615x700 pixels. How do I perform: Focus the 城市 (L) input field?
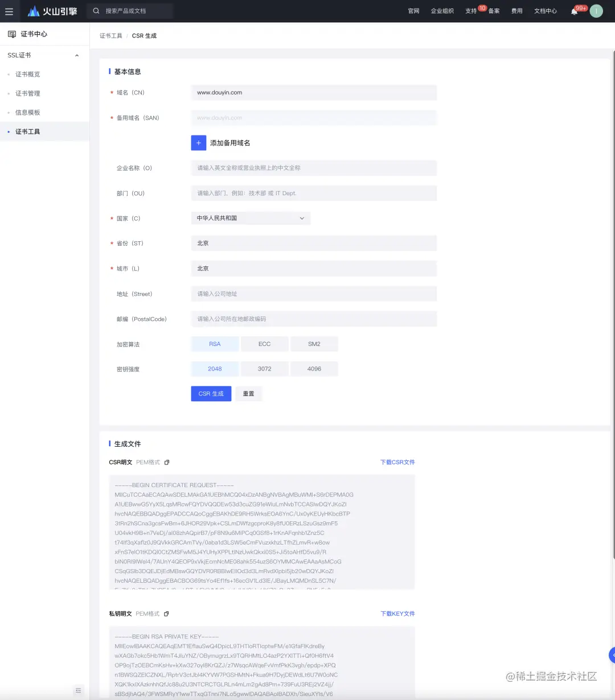314,269
